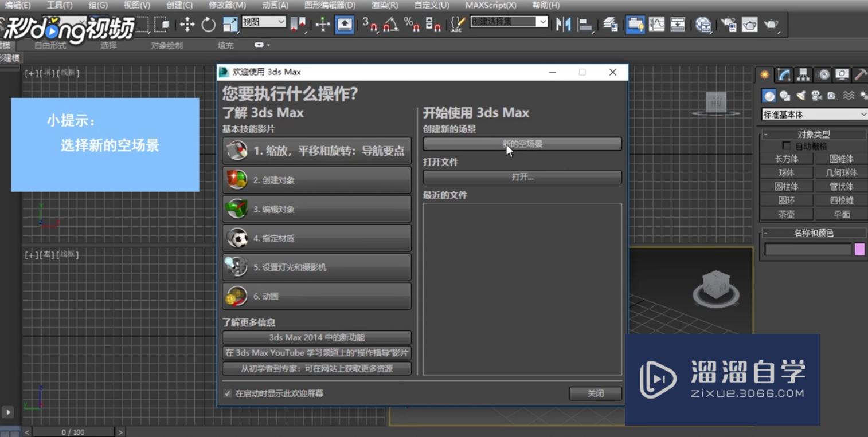Open the MAXScript(X) menu
Image resolution: width=868 pixels, height=437 pixels.
(x=490, y=5)
